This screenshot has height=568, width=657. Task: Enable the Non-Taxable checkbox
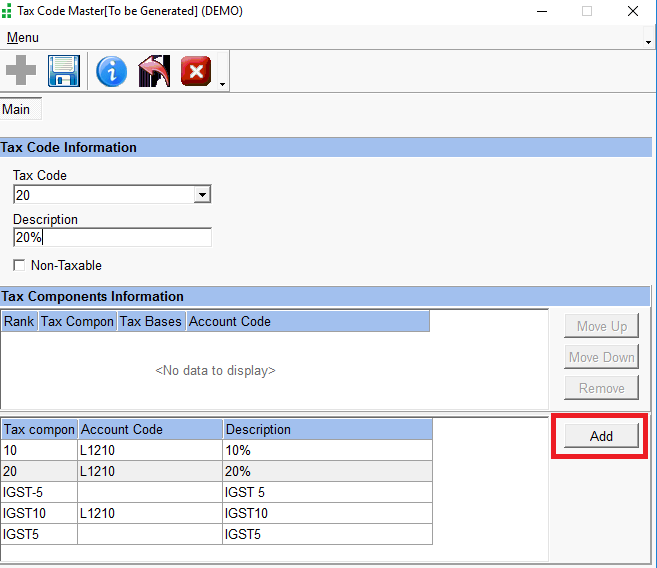(19, 266)
